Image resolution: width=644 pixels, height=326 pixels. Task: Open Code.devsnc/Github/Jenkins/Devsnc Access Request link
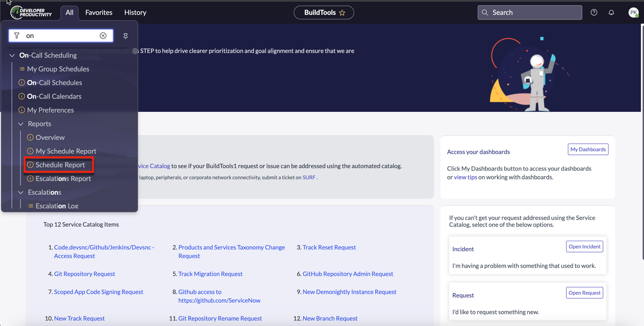click(104, 252)
